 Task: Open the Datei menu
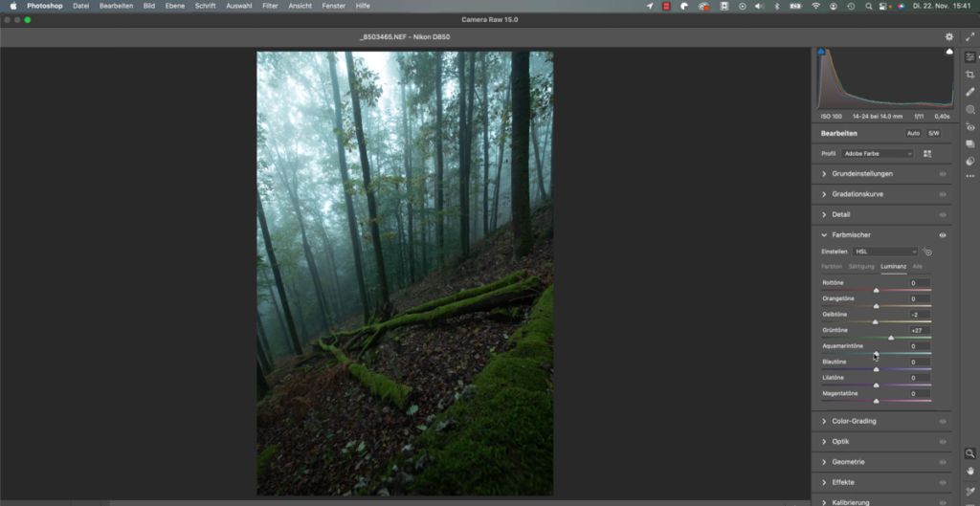(x=80, y=6)
